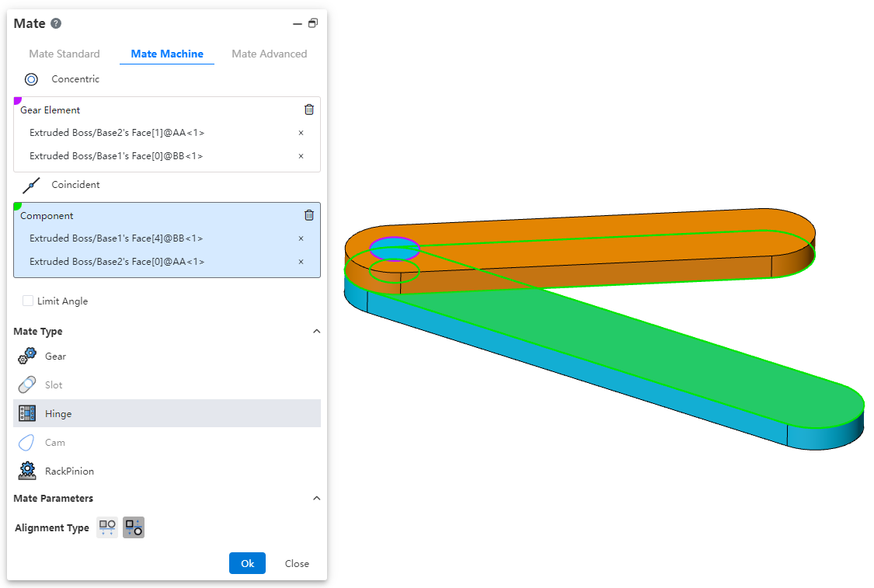Switch to the Mate Standard tab

pos(64,54)
